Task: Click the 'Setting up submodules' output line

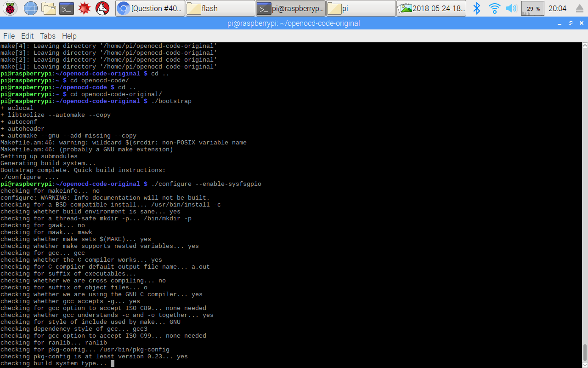Action: [39, 156]
